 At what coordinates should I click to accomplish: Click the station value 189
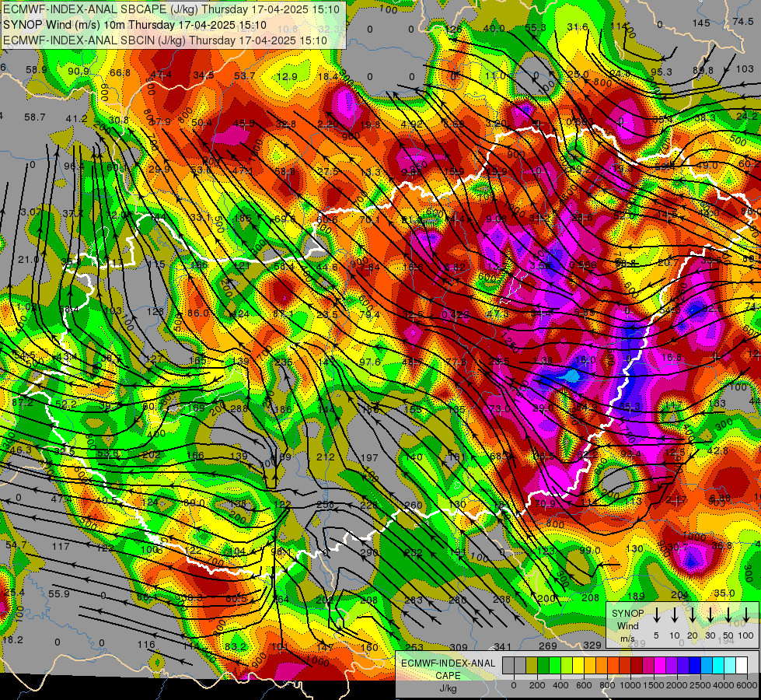click(x=636, y=596)
